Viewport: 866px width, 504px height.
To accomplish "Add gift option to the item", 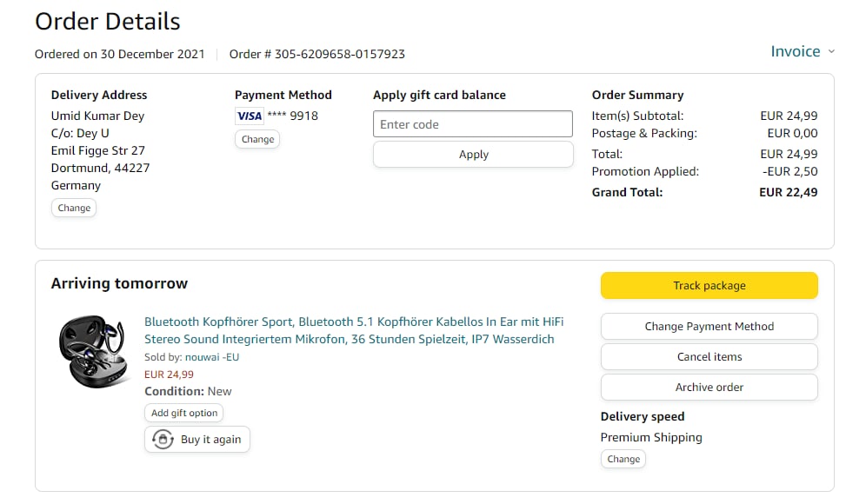I will point(184,413).
